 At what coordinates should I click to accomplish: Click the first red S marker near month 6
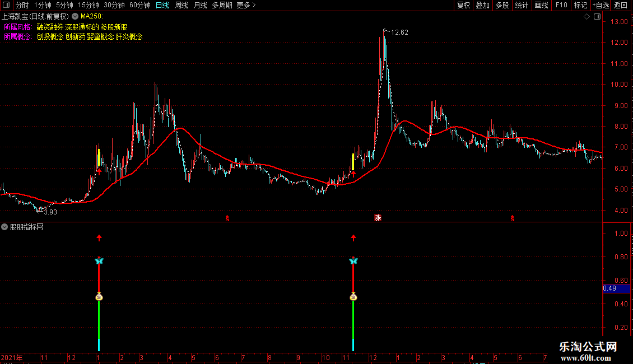(x=227, y=218)
